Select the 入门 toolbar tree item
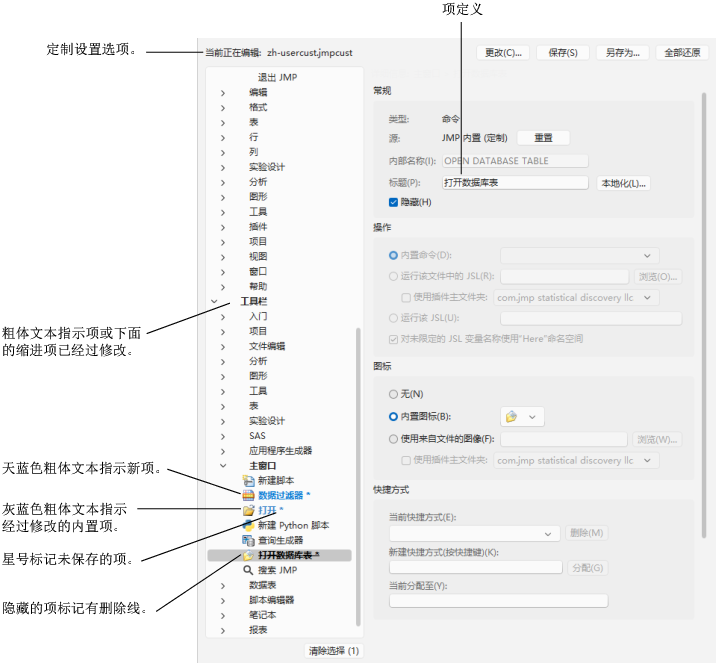Screen dimensions: 718x664 [x=258, y=317]
